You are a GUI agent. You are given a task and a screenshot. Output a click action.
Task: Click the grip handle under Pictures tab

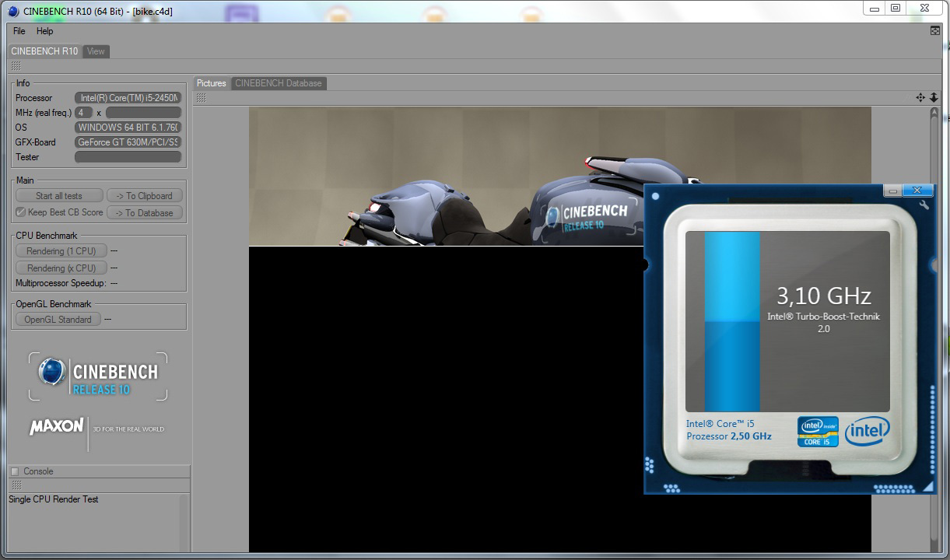[x=201, y=98]
